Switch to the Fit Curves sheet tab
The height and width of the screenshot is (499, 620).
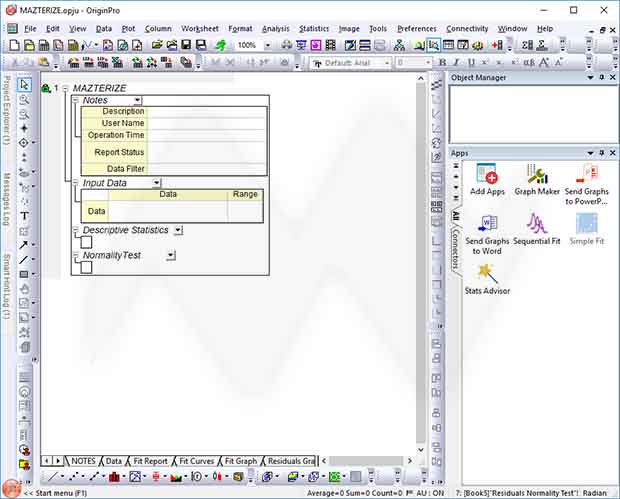click(196, 461)
